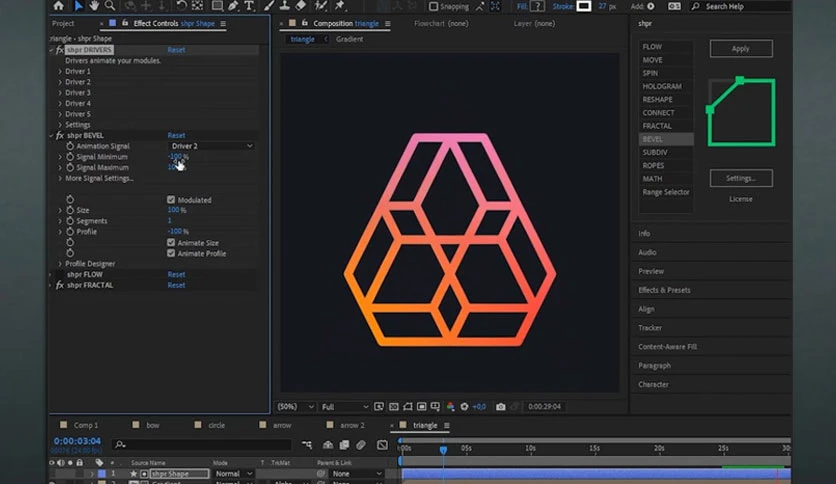Toggle the fx switch for shpr DRIVERS
Image resolution: width=836 pixels, height=484 pixels.
(60, 50)
